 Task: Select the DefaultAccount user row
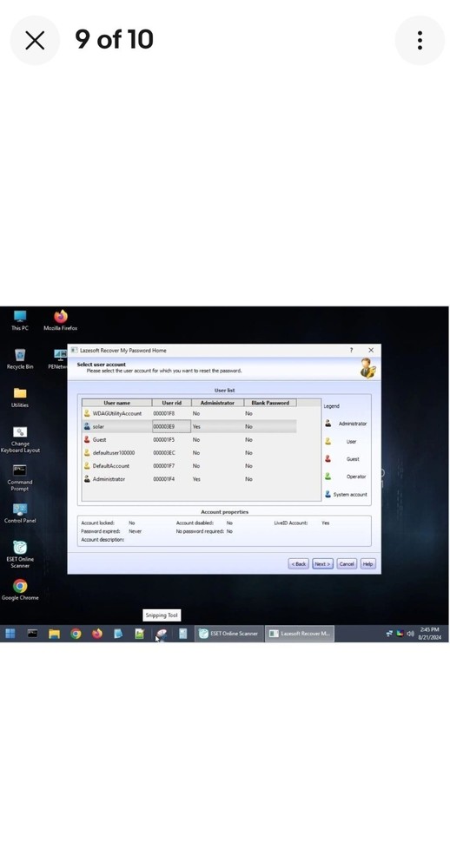click(189, 466)
